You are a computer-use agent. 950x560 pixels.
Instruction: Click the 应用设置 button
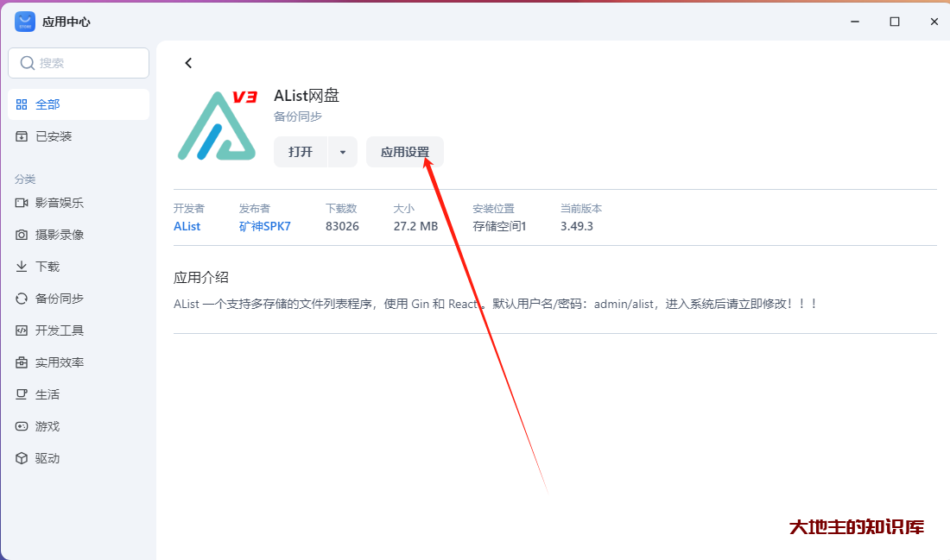point(405,152)
